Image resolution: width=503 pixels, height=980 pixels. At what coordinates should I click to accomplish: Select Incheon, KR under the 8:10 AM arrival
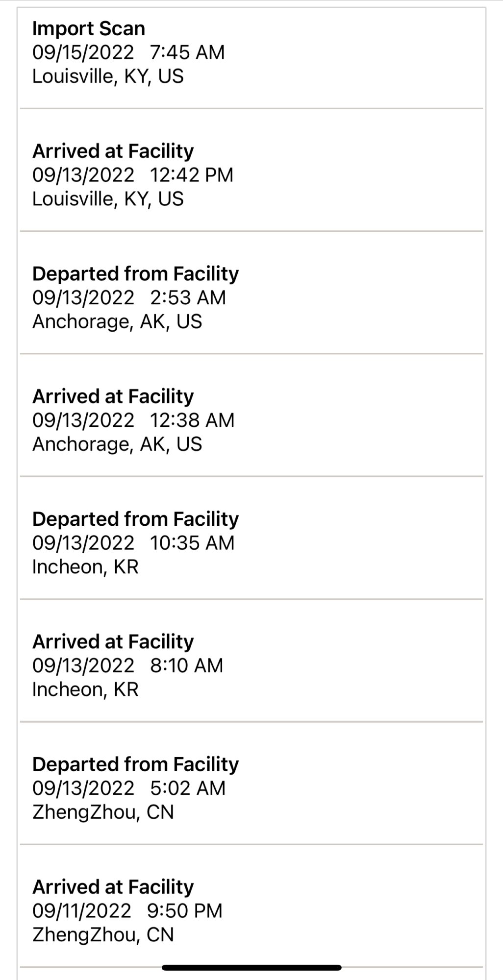click(85, 689)
